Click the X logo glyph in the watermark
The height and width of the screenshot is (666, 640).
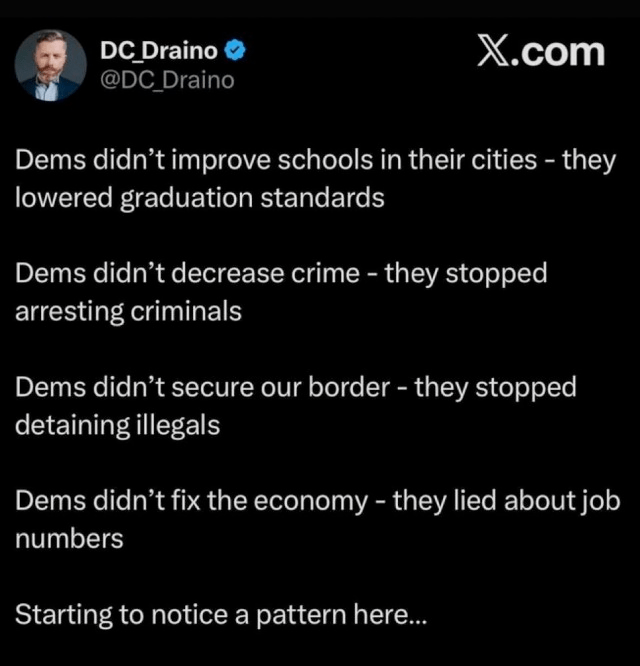[x=493, y=51]
